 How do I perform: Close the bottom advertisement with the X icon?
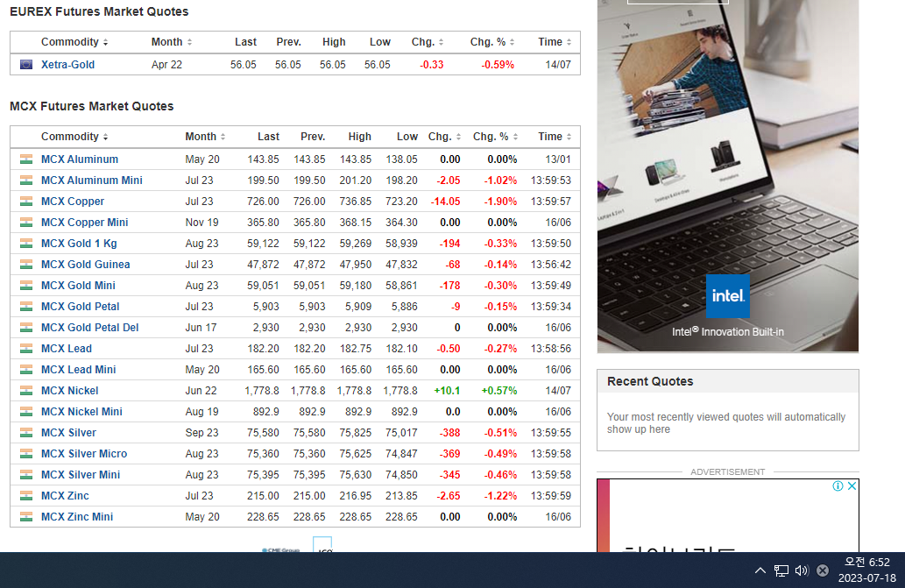[x=852, y=485]
